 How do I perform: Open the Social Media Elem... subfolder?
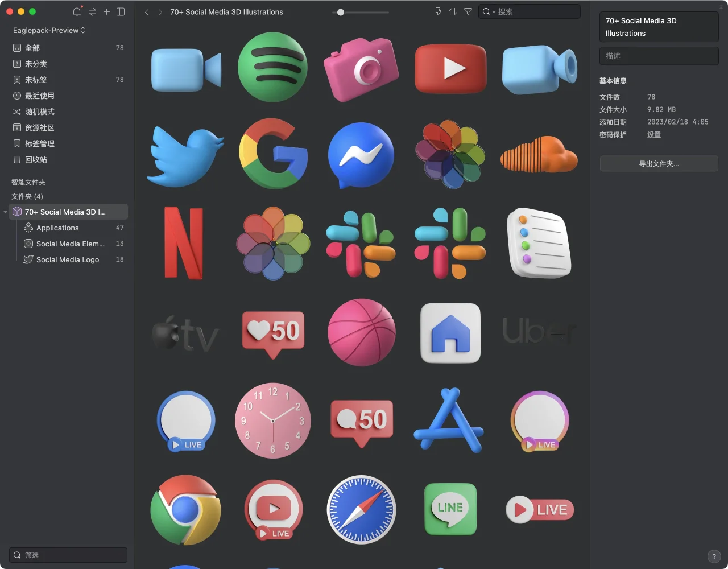tap(73, 244)
